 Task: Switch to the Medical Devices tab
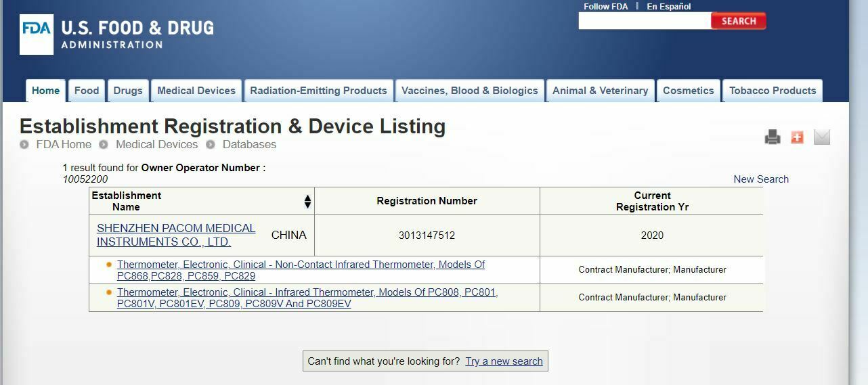(x=196, y=91)
